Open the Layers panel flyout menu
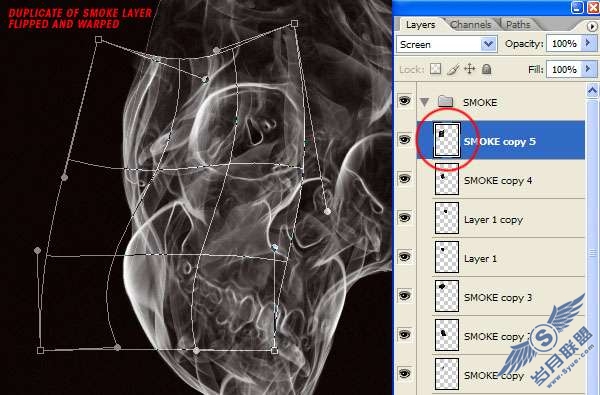600x395 pixels. pos(592,26)
